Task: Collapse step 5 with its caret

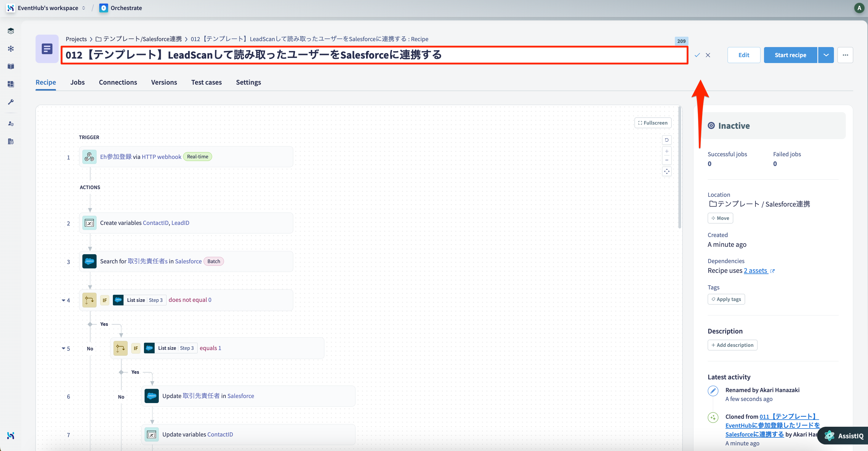Action: click(63, 348)
